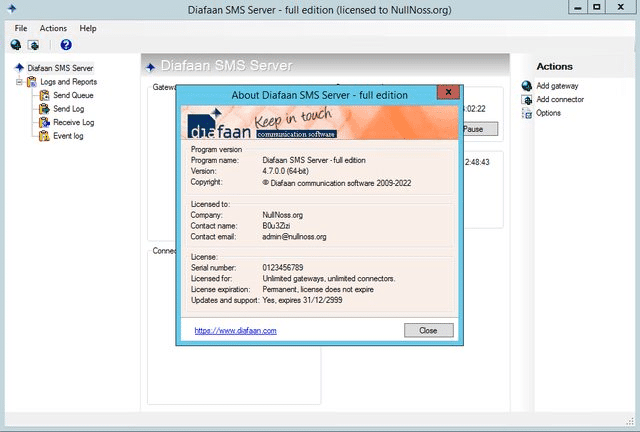Click the star icon in the Diafaan SMS Server header

coord(151,67)
